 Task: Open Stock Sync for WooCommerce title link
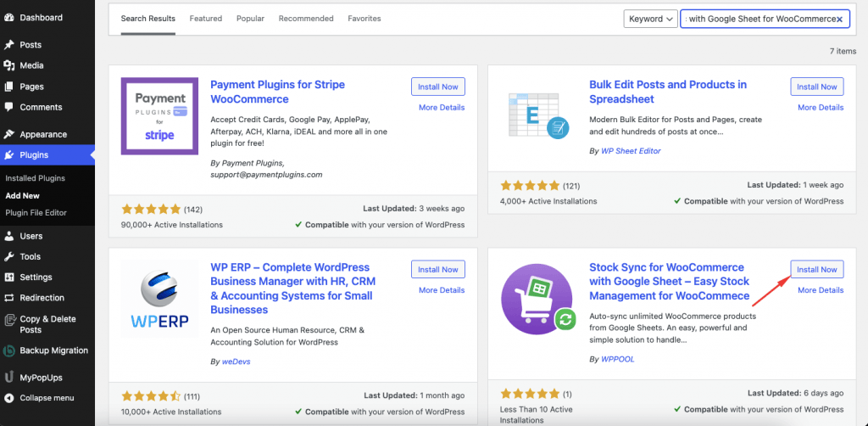pyautogui.click(x=670, y=282)
